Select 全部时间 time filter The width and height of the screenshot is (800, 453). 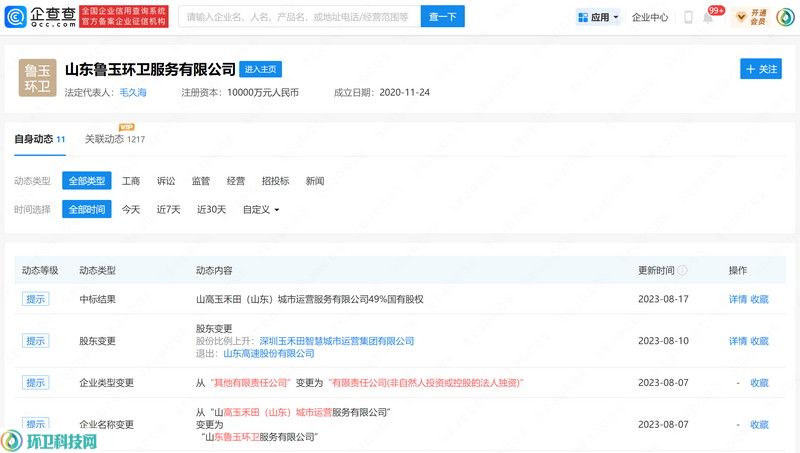tap(87, 209)
